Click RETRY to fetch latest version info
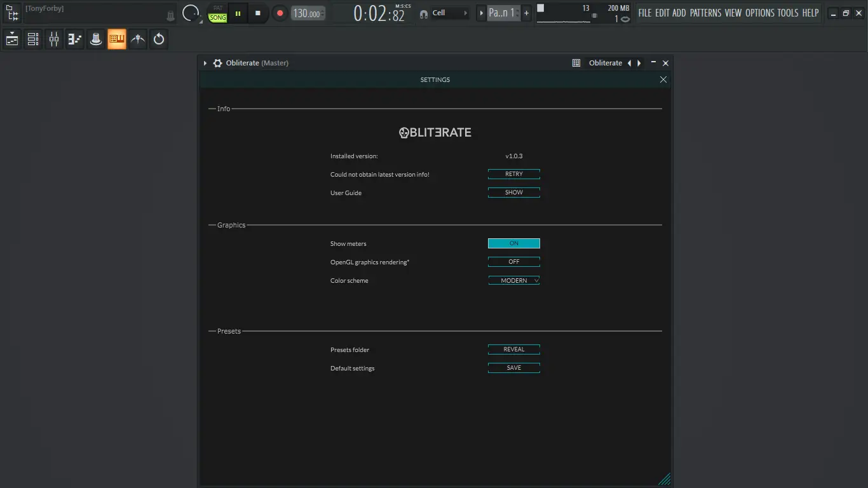This screenshot has height=488, width=868. click(x=513, y=173)
